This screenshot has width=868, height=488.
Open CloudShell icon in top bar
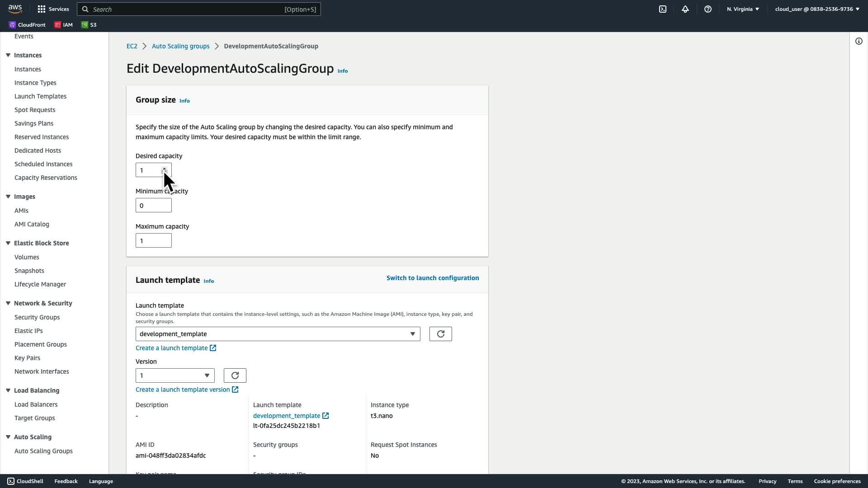663,9
